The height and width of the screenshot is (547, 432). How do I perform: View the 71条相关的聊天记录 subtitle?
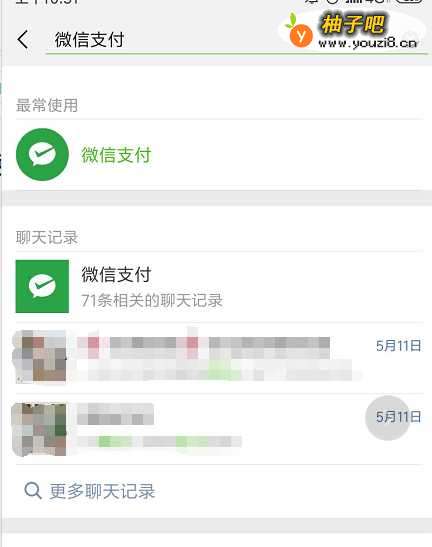(152, 300)
